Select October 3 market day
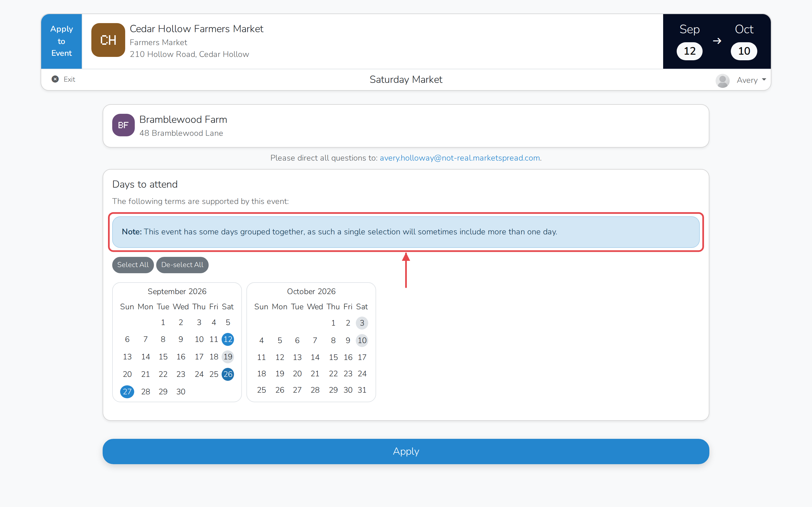The image size is (812, 507). click(362, 323)
